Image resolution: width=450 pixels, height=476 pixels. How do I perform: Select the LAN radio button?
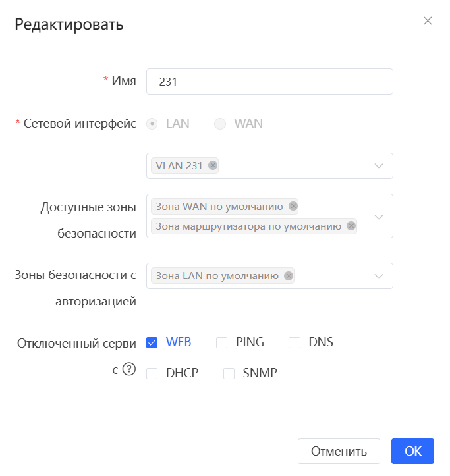coord(152,124)
